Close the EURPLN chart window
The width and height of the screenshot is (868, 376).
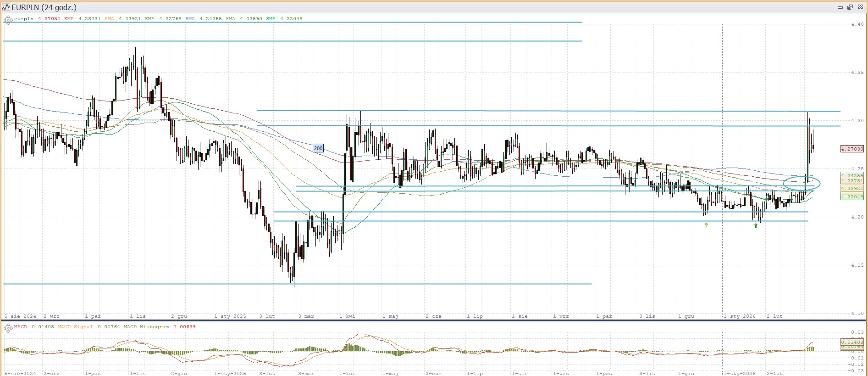pyautogui.click(x=860, y=7)
